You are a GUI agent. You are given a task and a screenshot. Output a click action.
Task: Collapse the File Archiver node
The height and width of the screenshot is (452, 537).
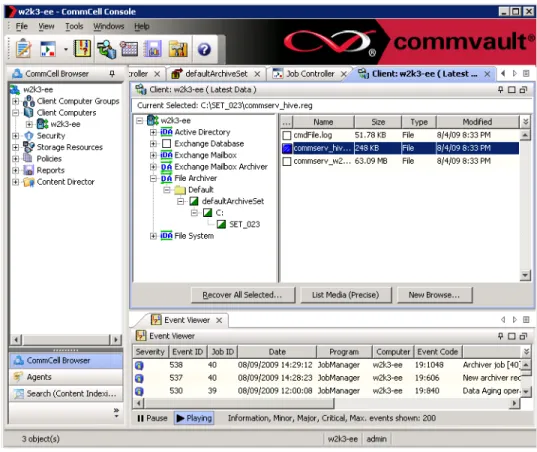(153, 178)
